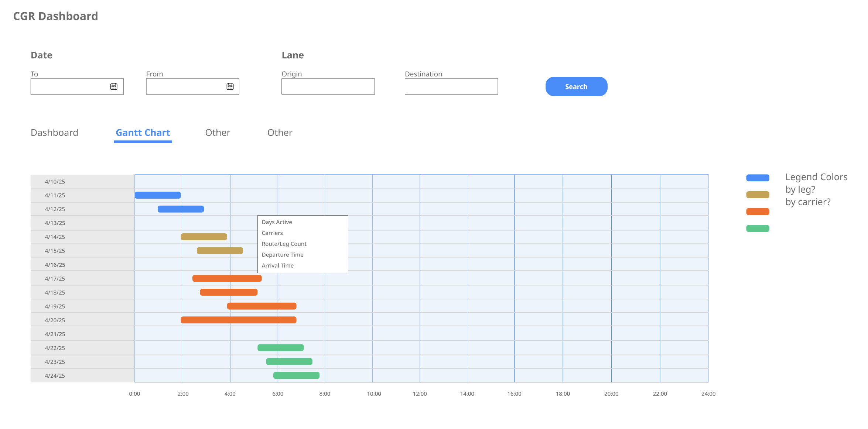Click the To date input field
Screen dimensions: 868x429
click(77, 86)
